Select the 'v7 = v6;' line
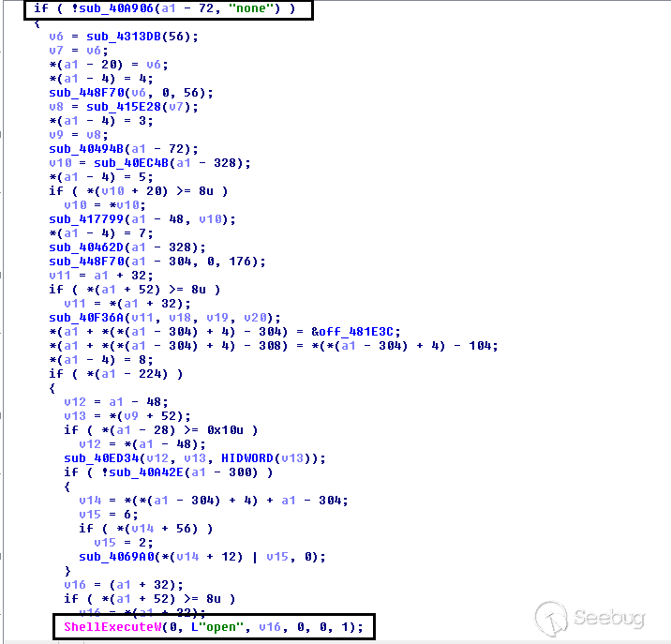Screen dimensions: 671x644 (x=79, y=51)
